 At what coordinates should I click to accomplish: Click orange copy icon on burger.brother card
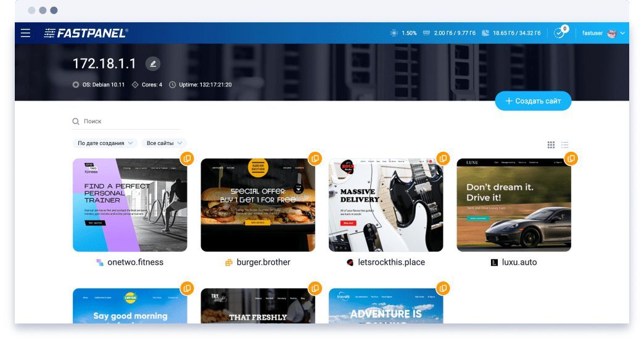coord(315,158)
